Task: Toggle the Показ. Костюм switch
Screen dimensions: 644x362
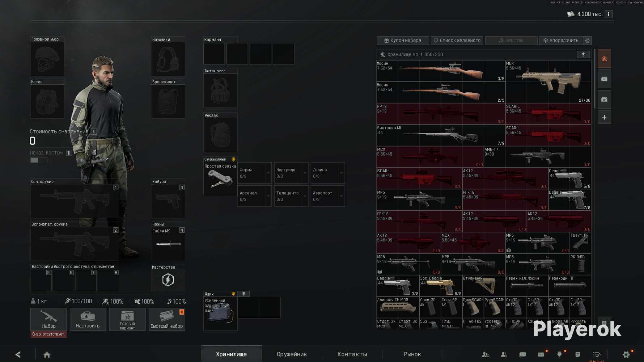Action: click(x=38, y=160)
